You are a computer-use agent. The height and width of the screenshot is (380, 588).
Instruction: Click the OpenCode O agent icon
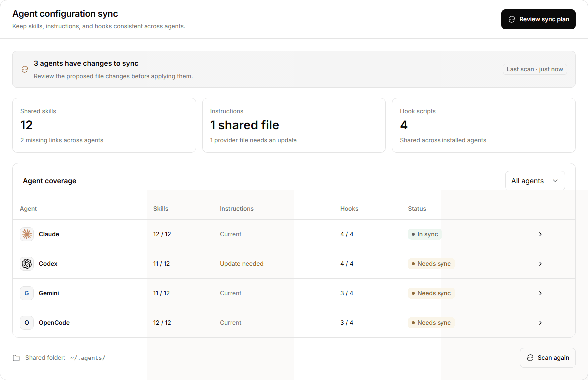pos(27,323)
